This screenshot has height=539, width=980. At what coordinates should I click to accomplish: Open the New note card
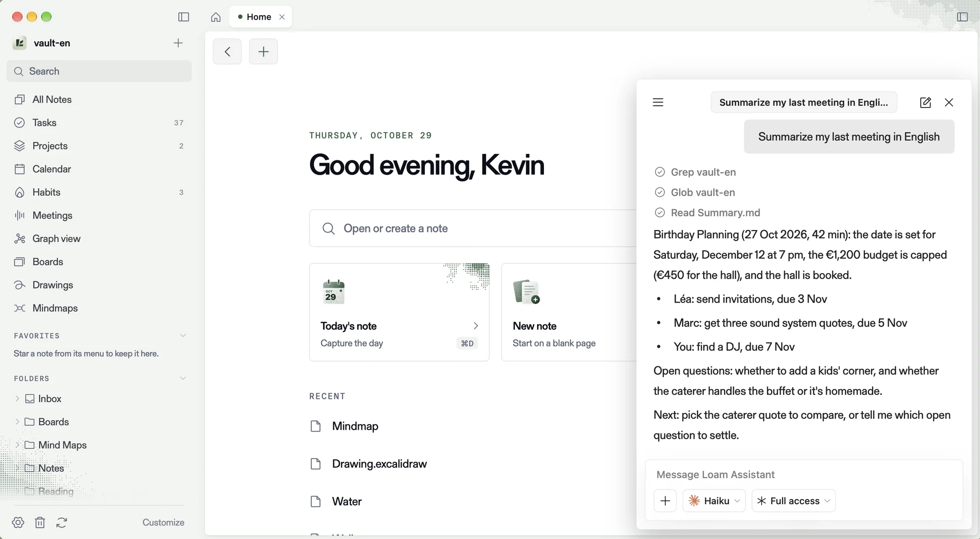[568, 312]
